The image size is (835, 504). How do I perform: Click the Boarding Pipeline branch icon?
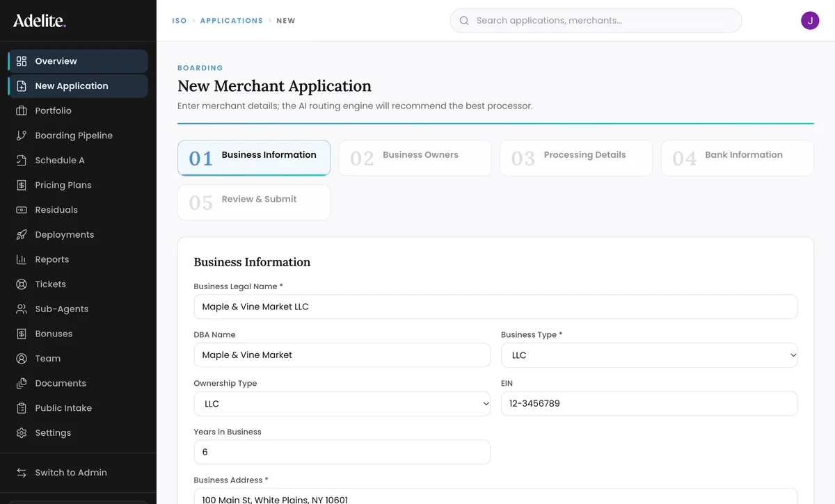coord(22,136)
